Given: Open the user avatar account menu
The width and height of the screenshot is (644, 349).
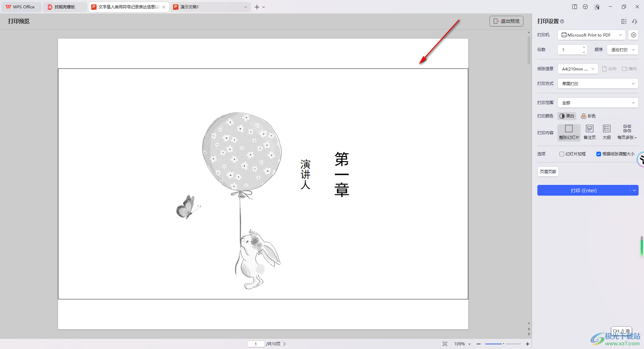Looking at the screenshot, I should point(597,7).
